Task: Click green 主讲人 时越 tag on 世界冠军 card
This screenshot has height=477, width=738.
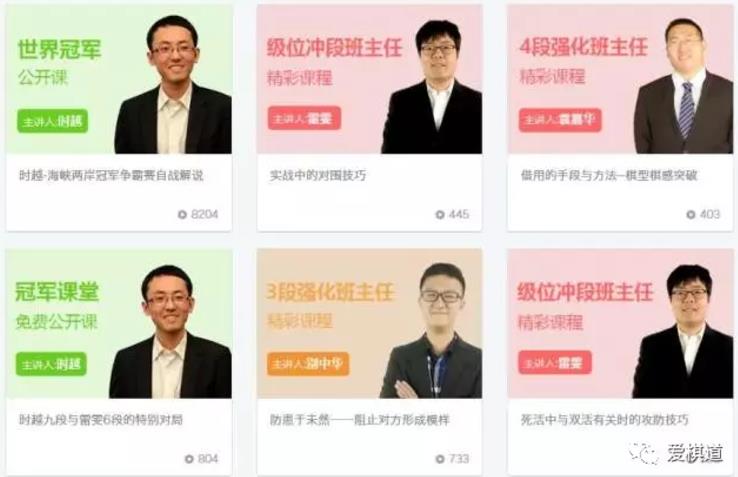Action: 52,121
